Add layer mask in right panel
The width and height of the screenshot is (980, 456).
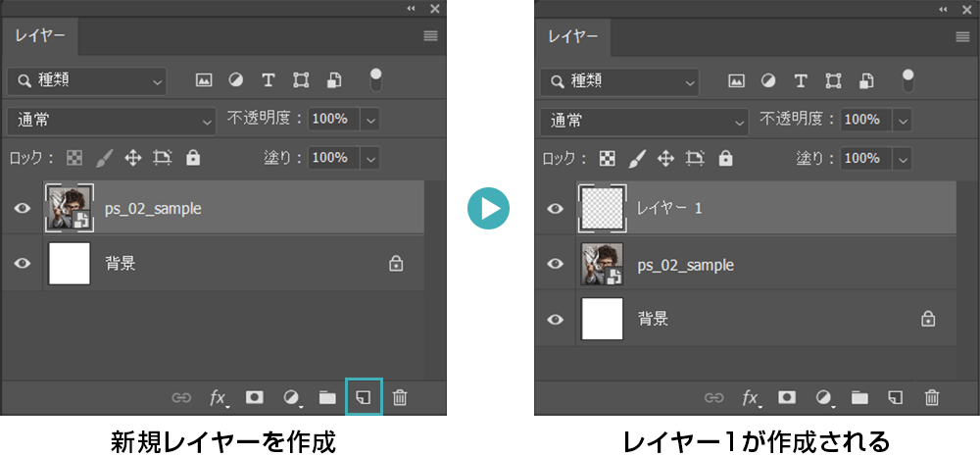pyautogui.click(x=787, y=397)
